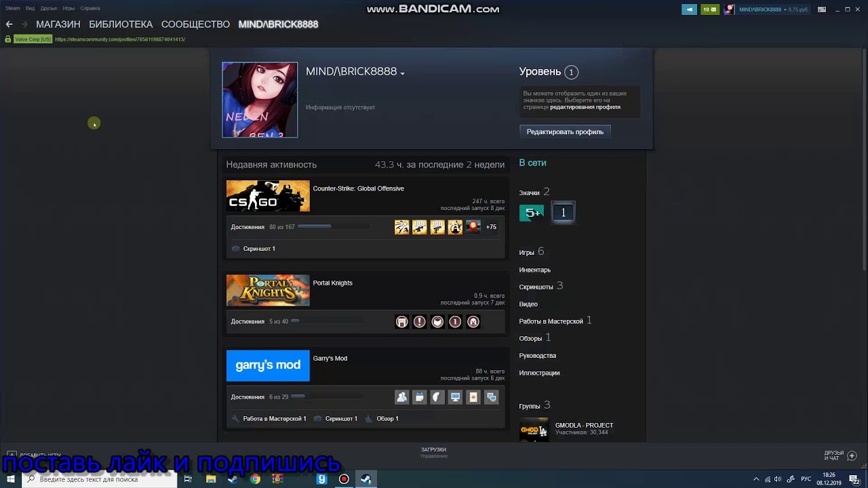The image size is (868, 488).
Task: Click the Bandicam recording taskbar icon
Action: tap(344, 479)
